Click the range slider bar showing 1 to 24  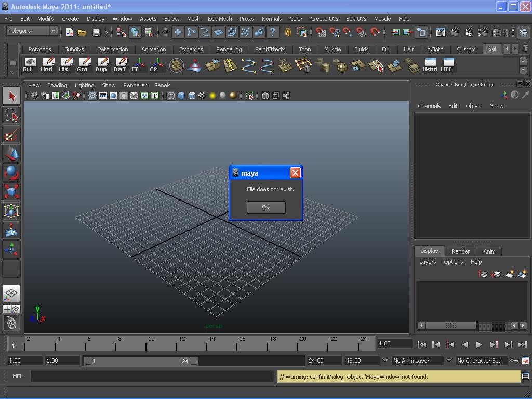141,361
